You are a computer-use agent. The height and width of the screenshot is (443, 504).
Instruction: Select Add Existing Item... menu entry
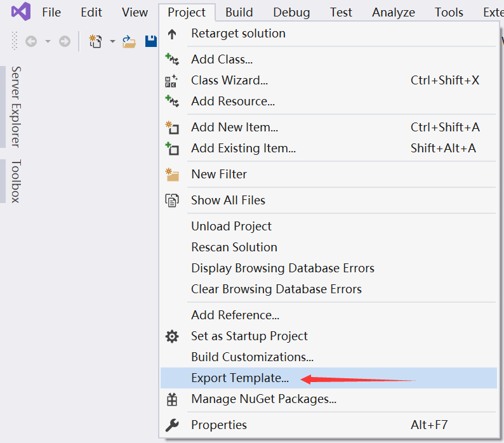click(x=329, y=149)
